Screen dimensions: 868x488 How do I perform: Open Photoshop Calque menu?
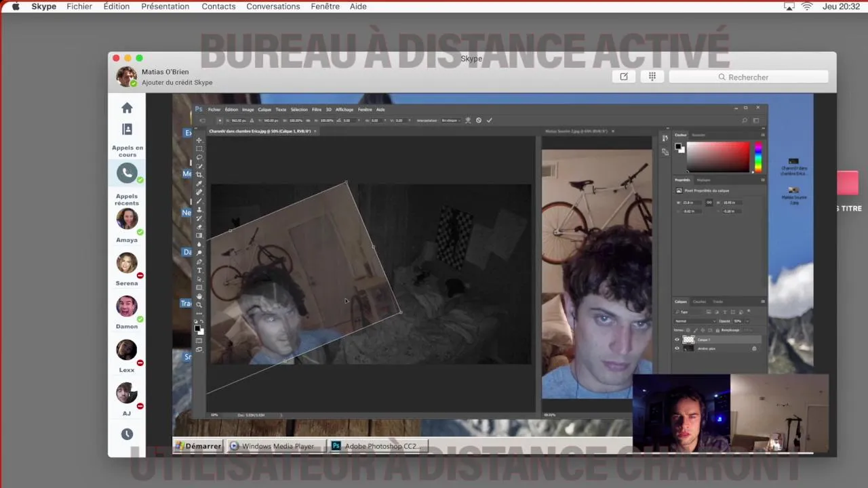click(264, 109)
